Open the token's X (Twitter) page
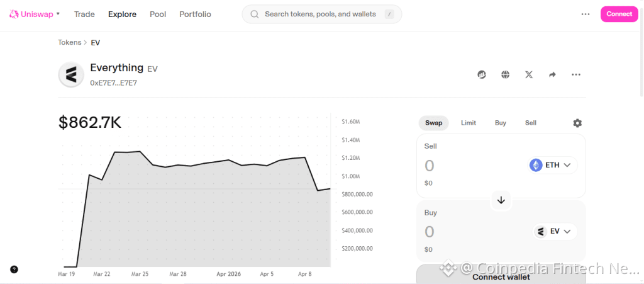This screenshot has height=284, width=644. click(x=529, y=74)
